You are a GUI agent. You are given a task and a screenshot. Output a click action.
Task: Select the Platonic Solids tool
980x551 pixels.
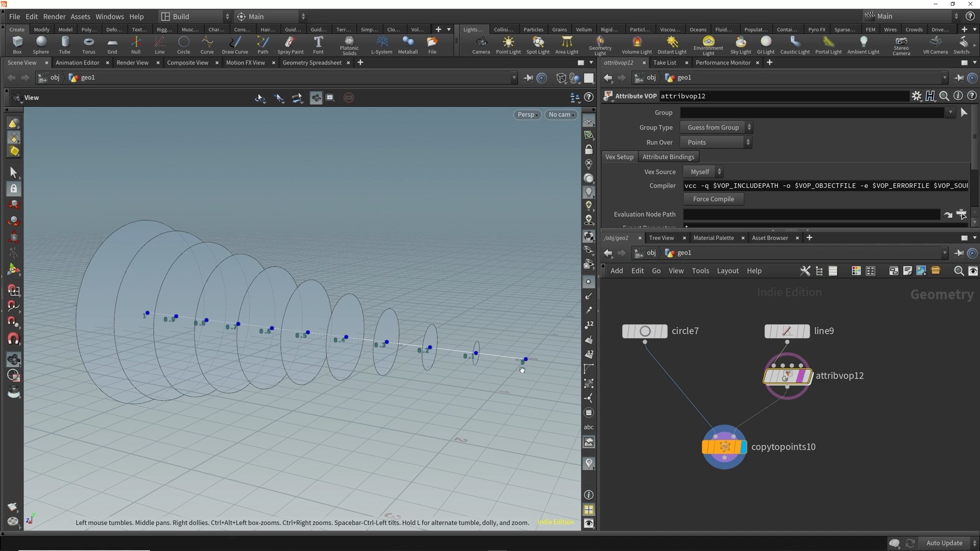[349, 45]
